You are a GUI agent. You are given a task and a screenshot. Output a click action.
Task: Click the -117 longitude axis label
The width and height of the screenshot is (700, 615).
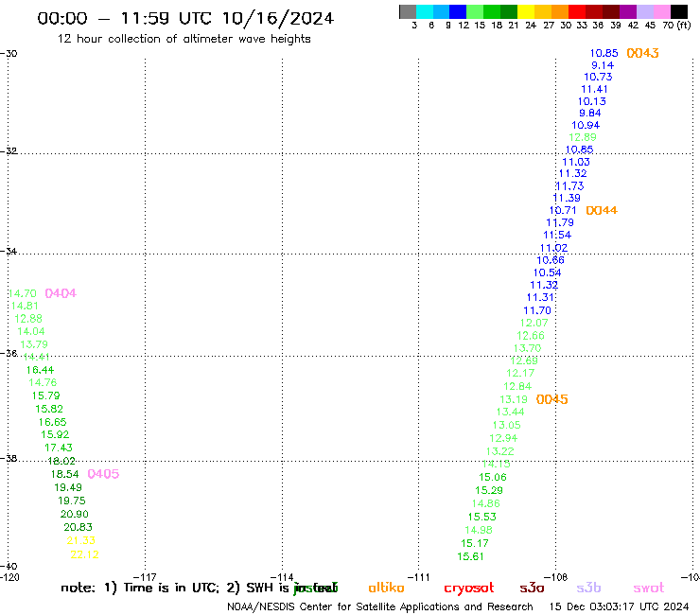(147, 576)
